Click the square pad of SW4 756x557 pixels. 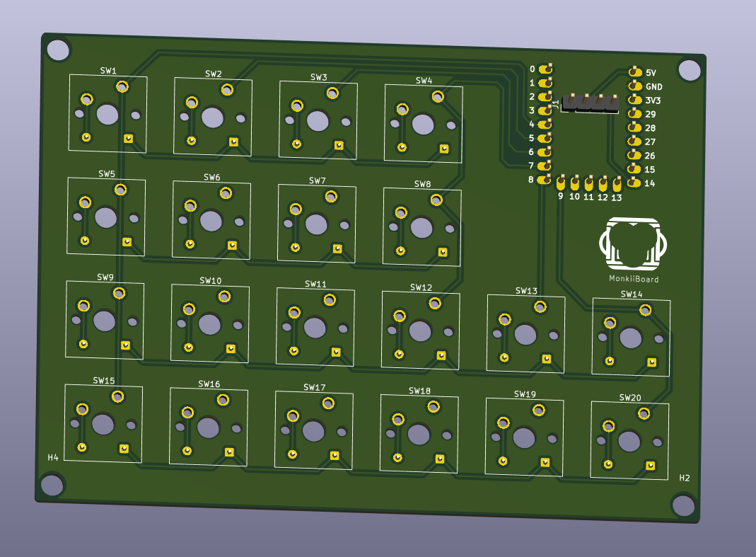(x=444, y=149)
